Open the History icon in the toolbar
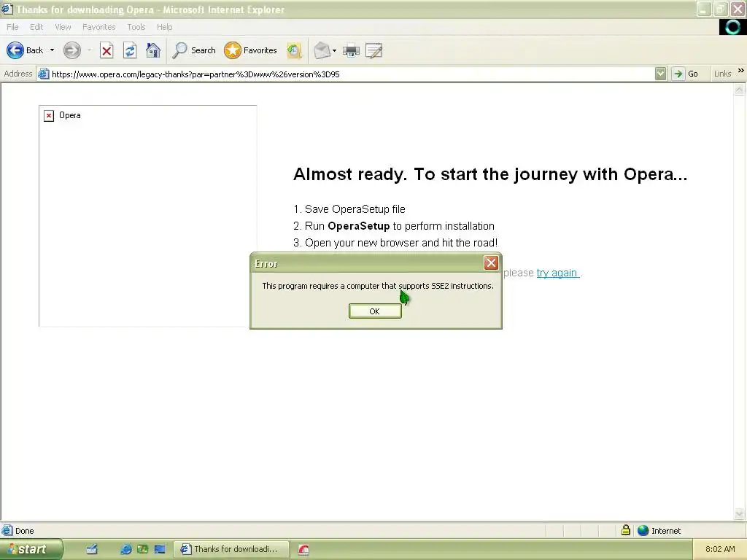Viewport: 747px width, 560px height. [x=295, y=50]
